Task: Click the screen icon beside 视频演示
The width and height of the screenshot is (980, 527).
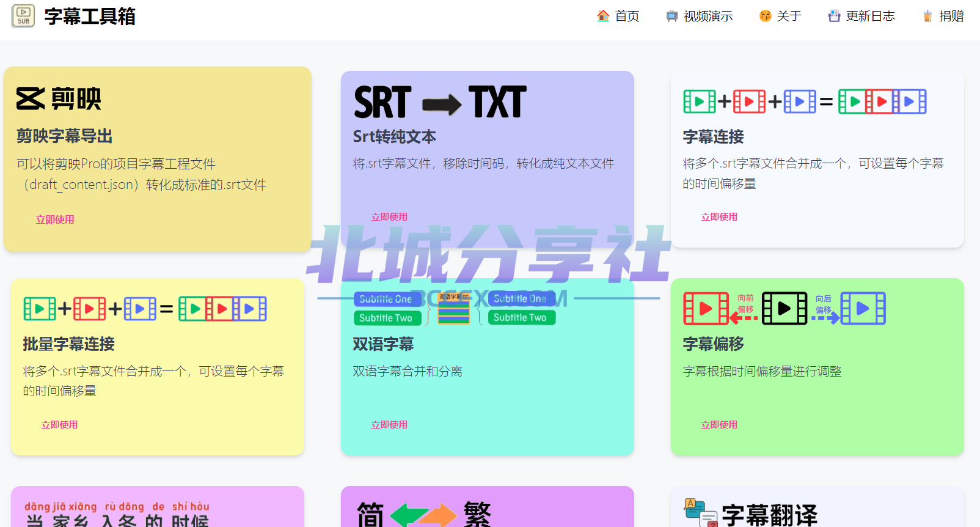Action: [672, 17]
